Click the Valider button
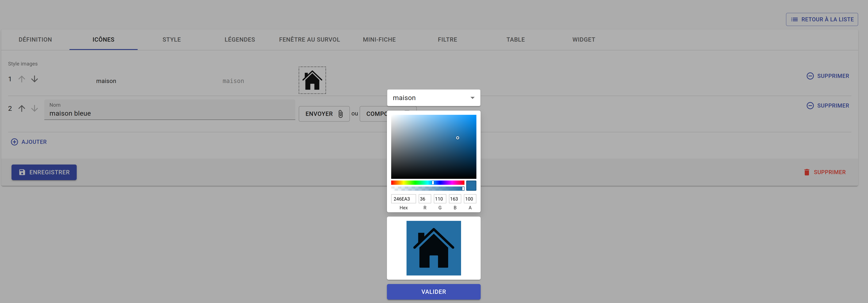Viewport: 868px width, 303px height. tap(433, 292)
